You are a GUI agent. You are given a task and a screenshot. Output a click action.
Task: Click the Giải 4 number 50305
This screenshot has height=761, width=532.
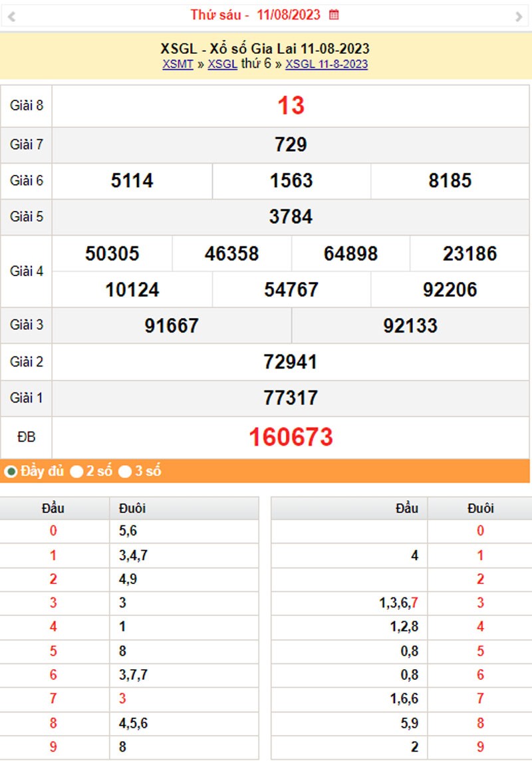(x=112, y=253)
